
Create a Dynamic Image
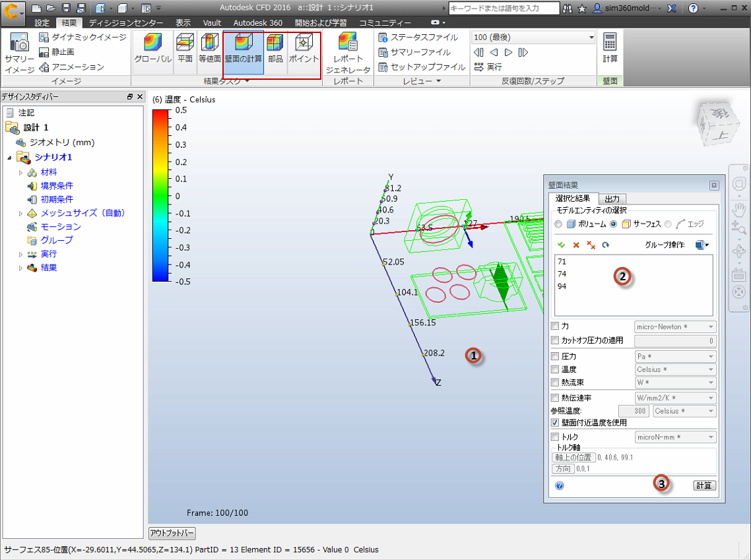pyautogui.click(x=83, y=38)
